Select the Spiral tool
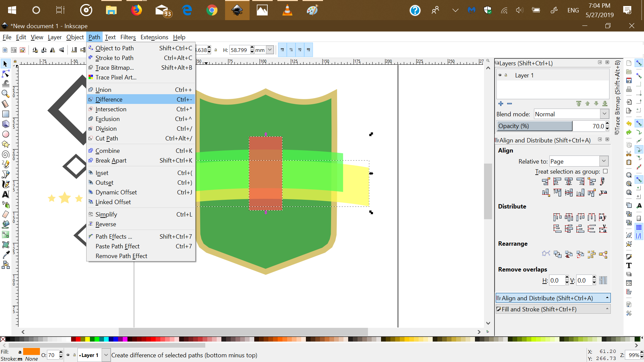Screen dimensions: 644x362 pos(6,154)
